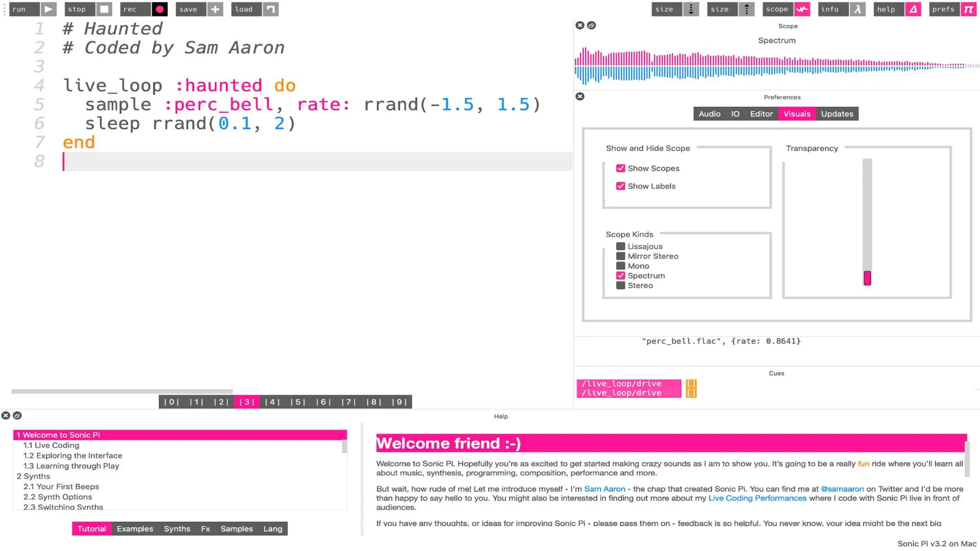980x551 pixels.
Task: Enable the Lissajous scope kind
Action: (621, 246)
